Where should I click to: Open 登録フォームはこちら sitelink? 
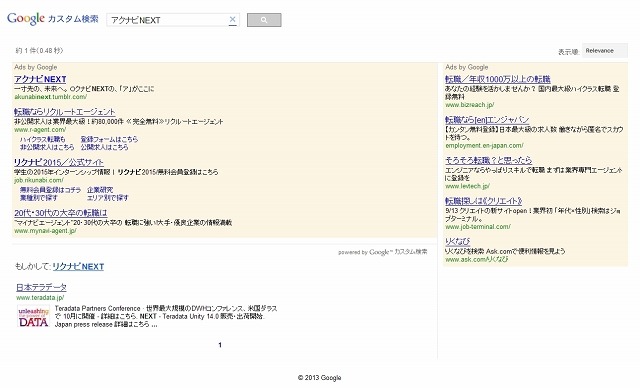(x=109, y=139)
